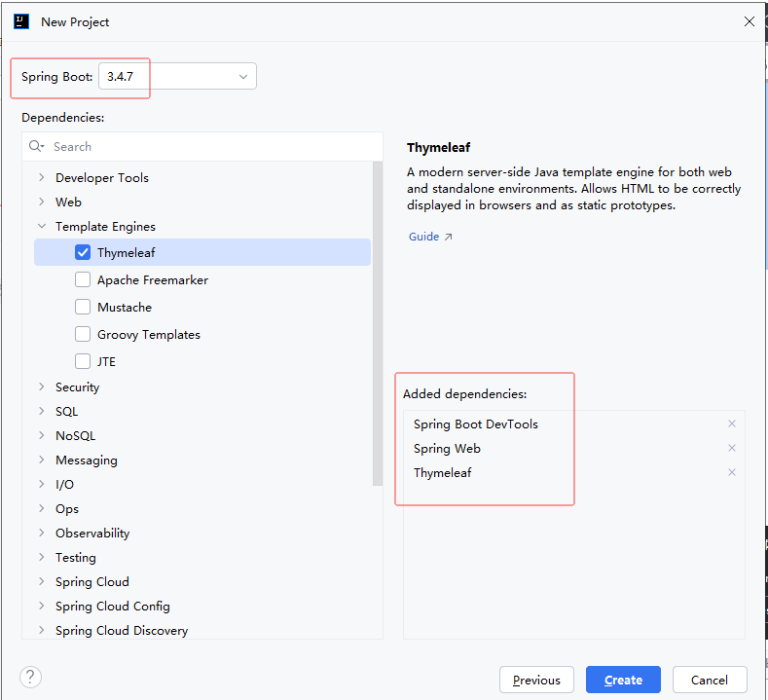Click the Groovy Templates label
This screenshot has width=768, height=700.
coord(148,335)
